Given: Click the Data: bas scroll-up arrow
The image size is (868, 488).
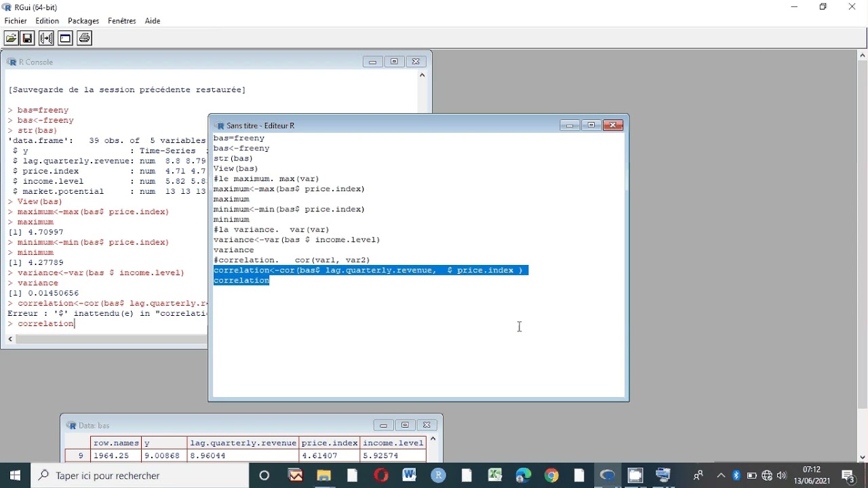Looking at the screenshot, I should [x=433, y=439].
